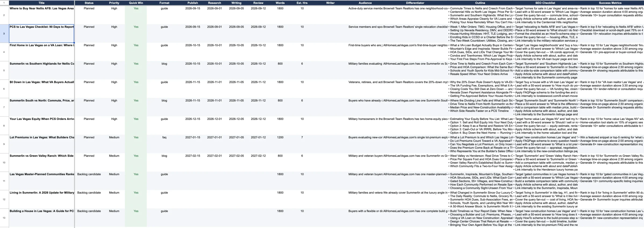Select 'Planned' status in Lot Premiums row
The width and height of the screenshot is (644, 228).
coord(89,137)
